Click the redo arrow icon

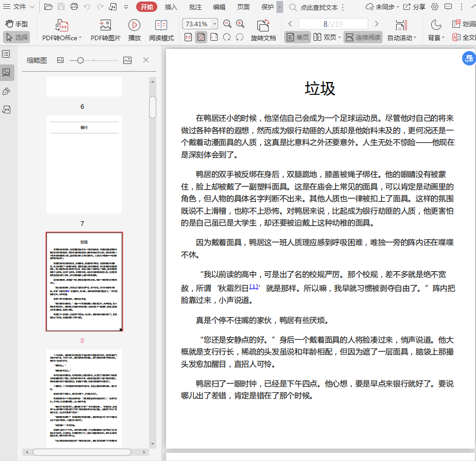[x=100, y=7]
